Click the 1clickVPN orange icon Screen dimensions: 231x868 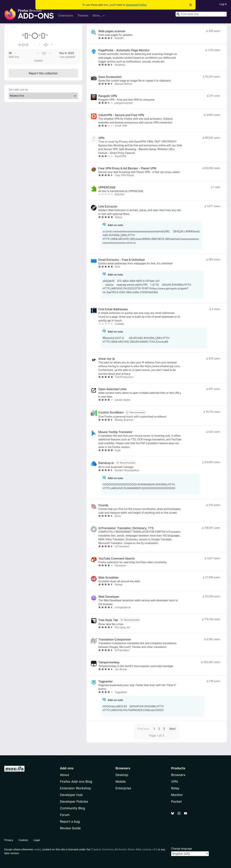pyautogui.click(x=94, y=116)
